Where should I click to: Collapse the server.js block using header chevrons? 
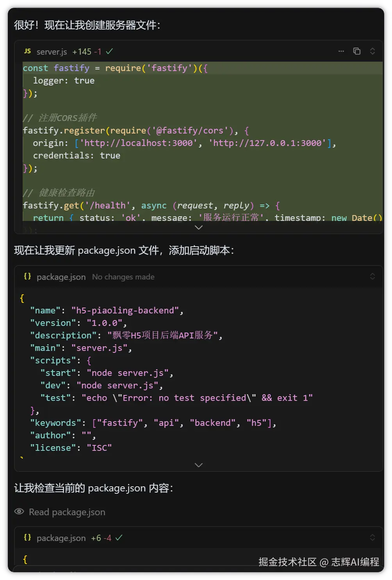pos(372,51)
